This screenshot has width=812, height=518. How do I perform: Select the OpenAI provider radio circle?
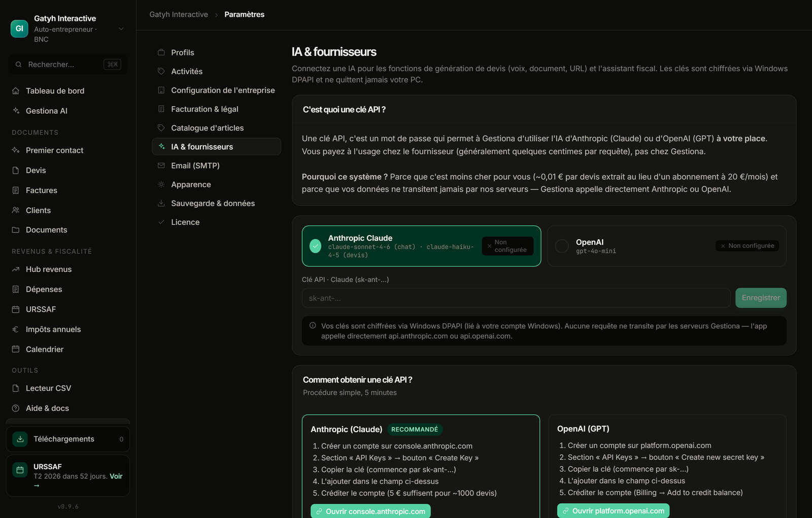[562, 246]
